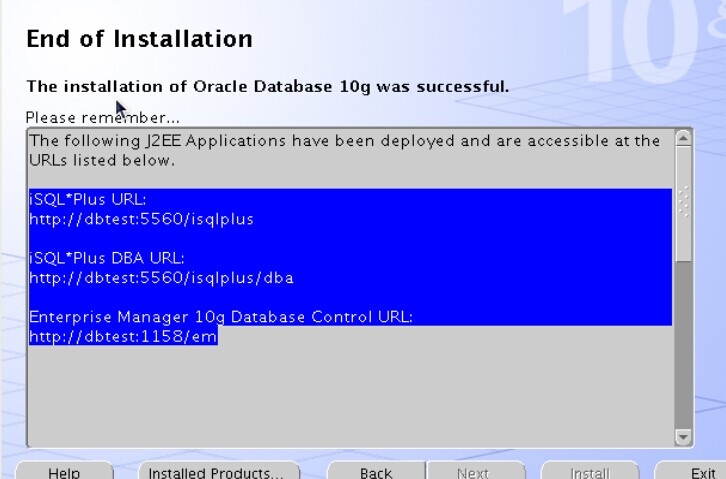Go Back to previous step
Viewport: 726px width, 479px height.
pos(376,472)
